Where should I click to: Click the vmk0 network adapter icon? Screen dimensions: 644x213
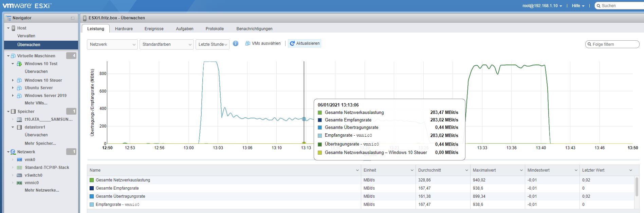[x=19, y=160]
